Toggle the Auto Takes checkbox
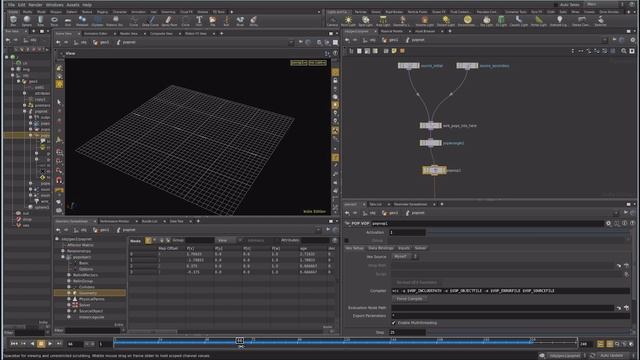Image resolution: width=640 pixels, height=360 pixels. pyautogui.click(x=556, y=4)
